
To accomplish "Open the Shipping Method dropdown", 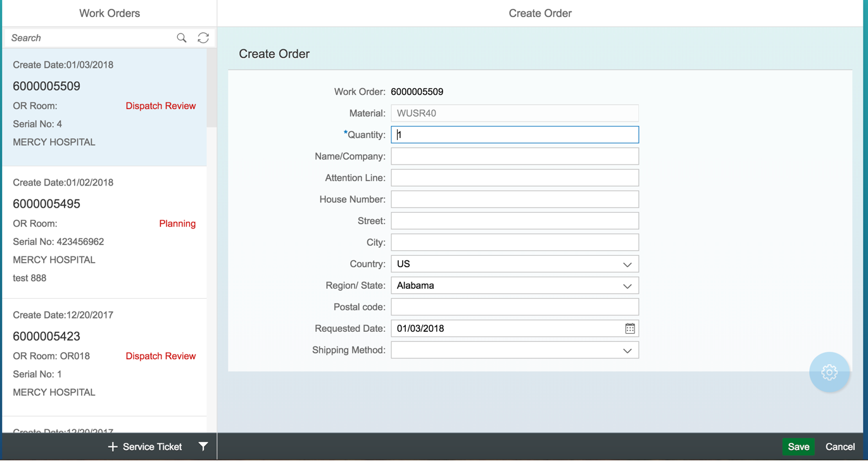I will 627,350.
